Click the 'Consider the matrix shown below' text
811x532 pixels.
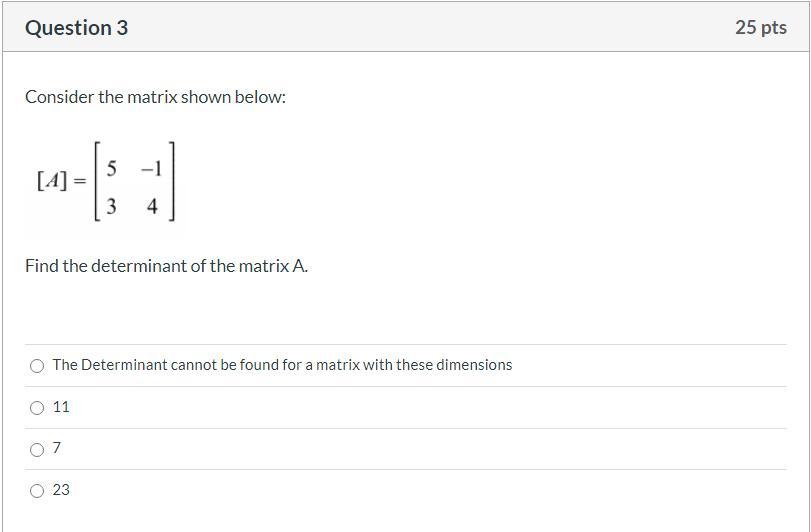155,97
